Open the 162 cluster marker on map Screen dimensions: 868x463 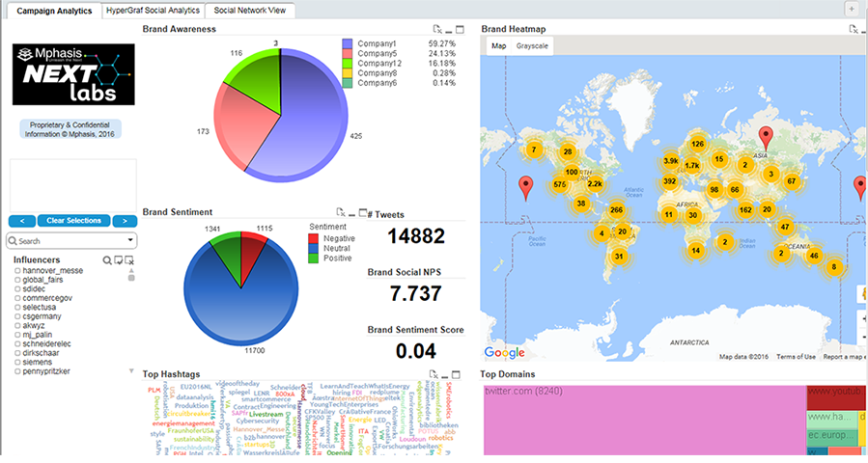pyautogui.click(x=745, y=209)
